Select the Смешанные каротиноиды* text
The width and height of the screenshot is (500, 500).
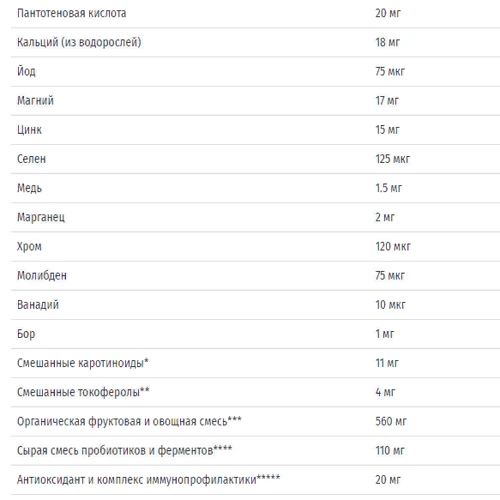pos(83,363)
